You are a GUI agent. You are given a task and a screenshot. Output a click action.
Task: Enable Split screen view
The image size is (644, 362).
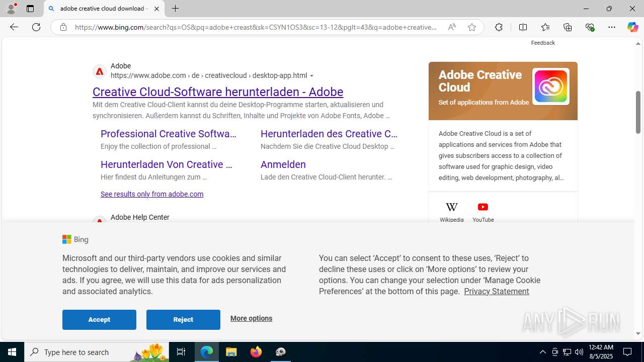tap(523, 27)
